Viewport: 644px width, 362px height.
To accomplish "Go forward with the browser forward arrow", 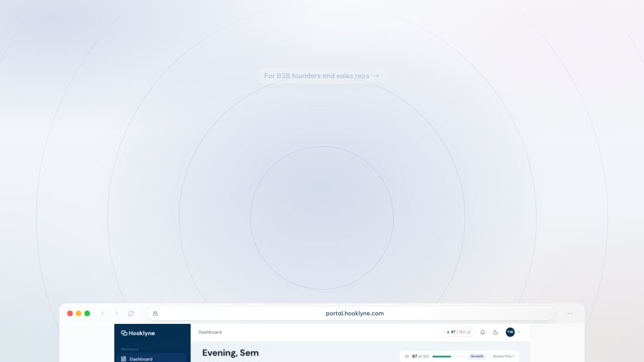I will point(117,313).
